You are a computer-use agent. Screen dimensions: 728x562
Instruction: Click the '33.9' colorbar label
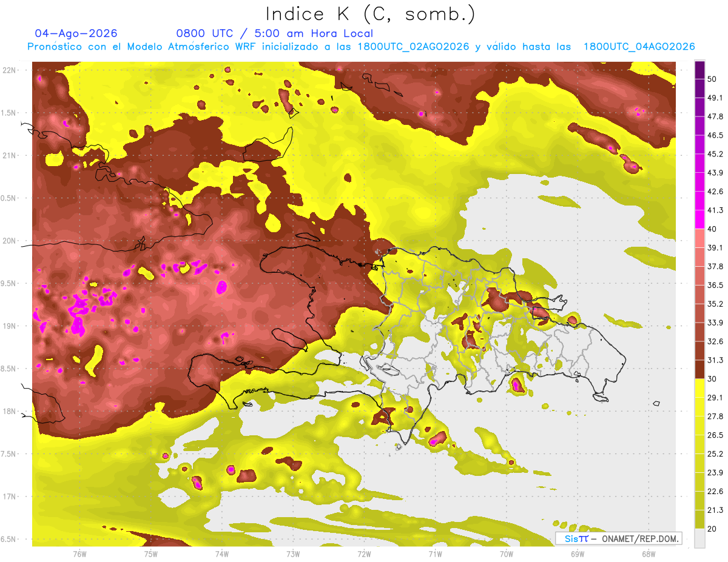(715, 323)
